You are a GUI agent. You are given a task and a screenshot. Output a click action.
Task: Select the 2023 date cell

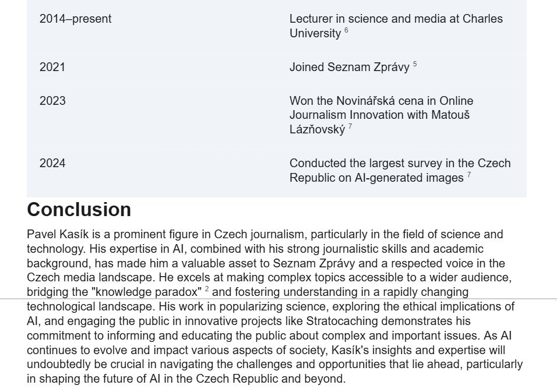(52, 101)
